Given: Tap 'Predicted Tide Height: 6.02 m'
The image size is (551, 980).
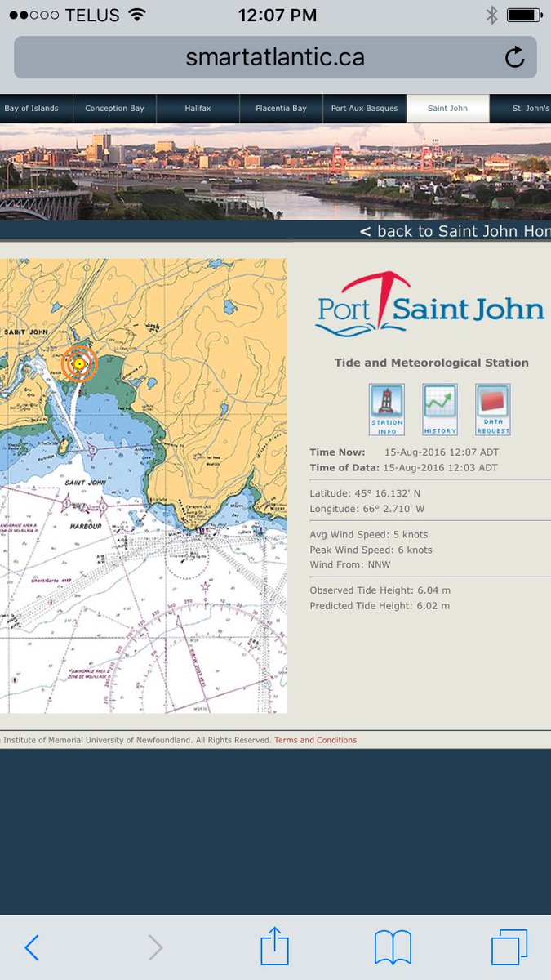Looking at the screenshot, I should [380, 606].
